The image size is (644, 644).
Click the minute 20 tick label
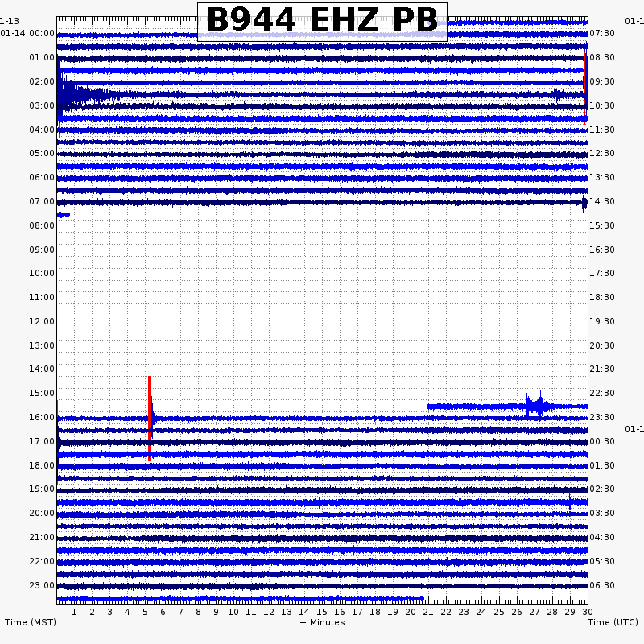pyautogui.click(x=411, y=612)
